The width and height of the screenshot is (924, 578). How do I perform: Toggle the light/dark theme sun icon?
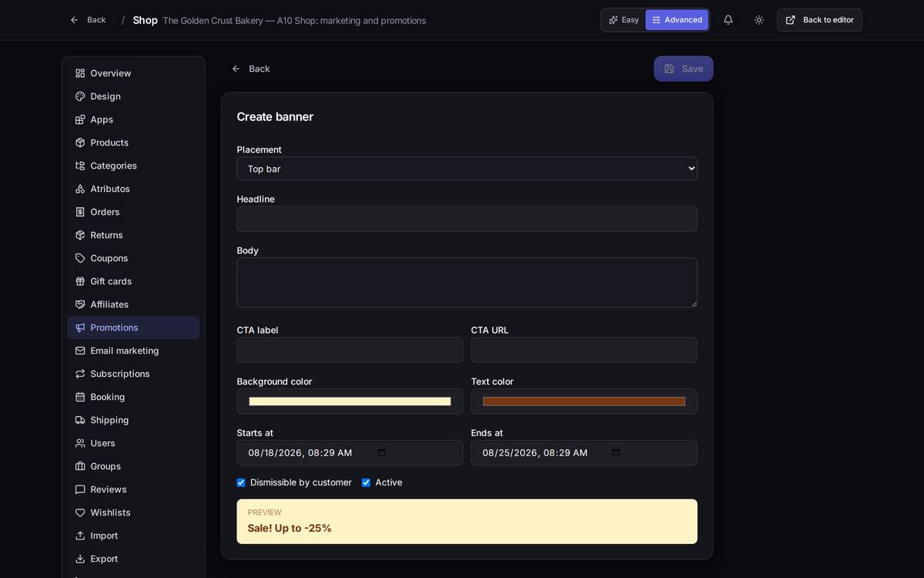click(x=758, y=20)
